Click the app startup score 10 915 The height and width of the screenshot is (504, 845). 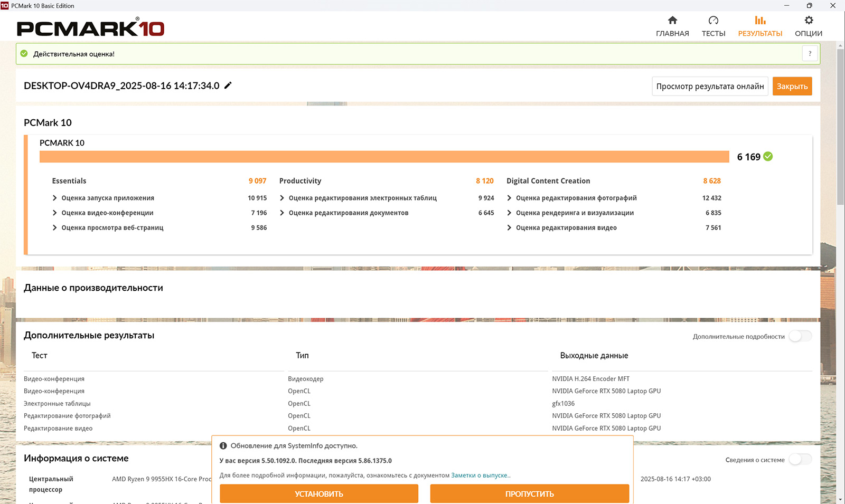(257, 198)
